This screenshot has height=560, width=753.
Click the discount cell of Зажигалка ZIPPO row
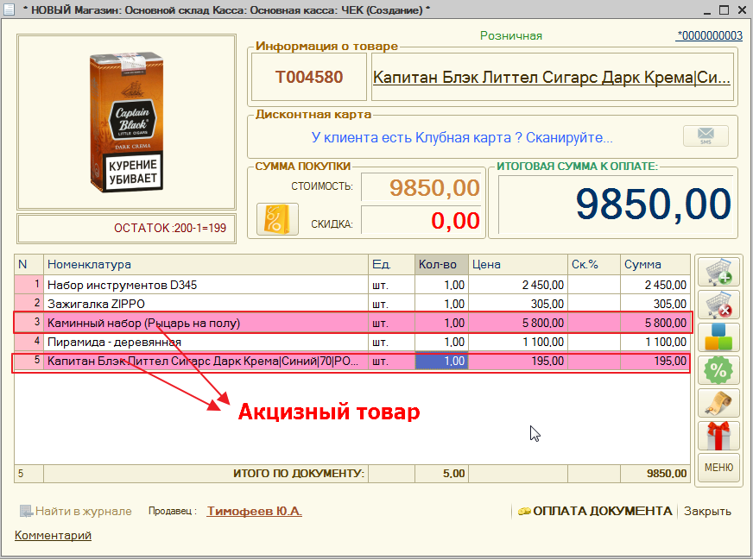point(594,304)
